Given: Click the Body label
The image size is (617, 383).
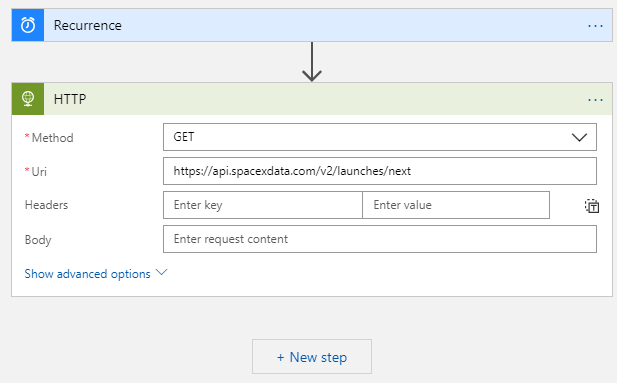Looking at the screenshot, I should [38, 240].
